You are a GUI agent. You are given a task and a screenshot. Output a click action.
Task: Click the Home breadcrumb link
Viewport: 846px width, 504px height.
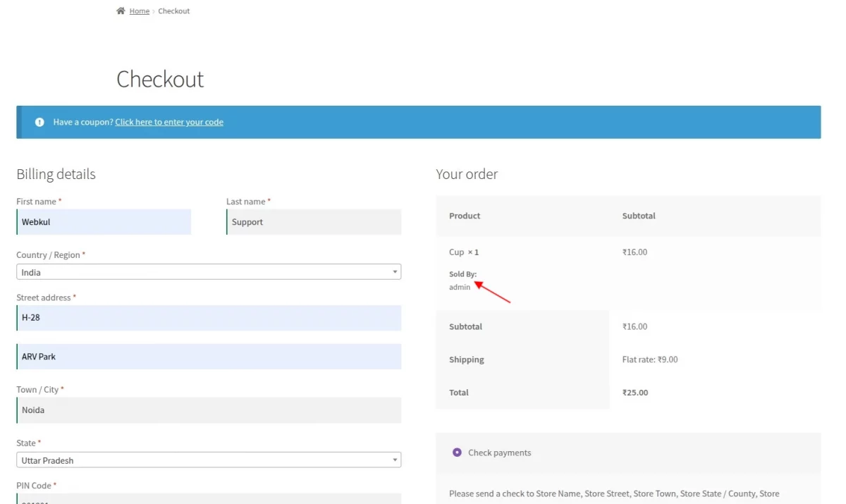139,11
